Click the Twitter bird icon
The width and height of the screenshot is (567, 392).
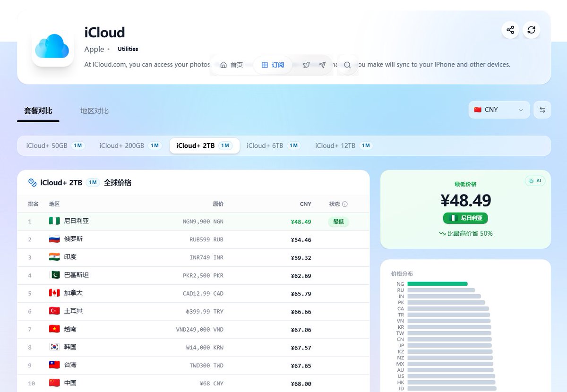[x=306, y=65]
